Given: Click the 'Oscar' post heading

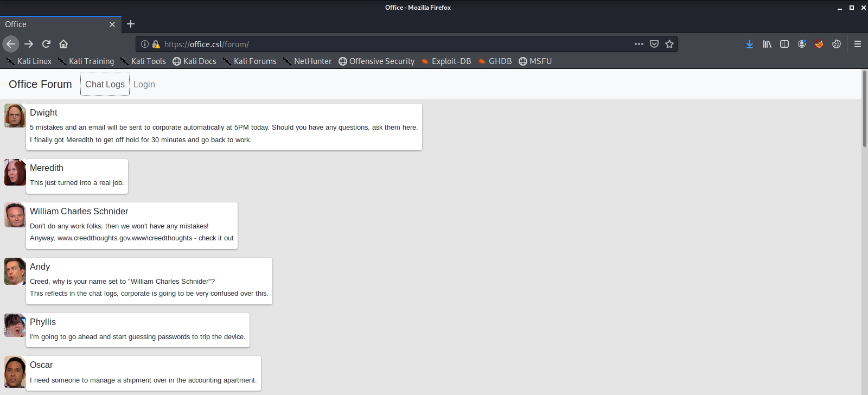Looking at the screenshot, I should coord(41,365).
